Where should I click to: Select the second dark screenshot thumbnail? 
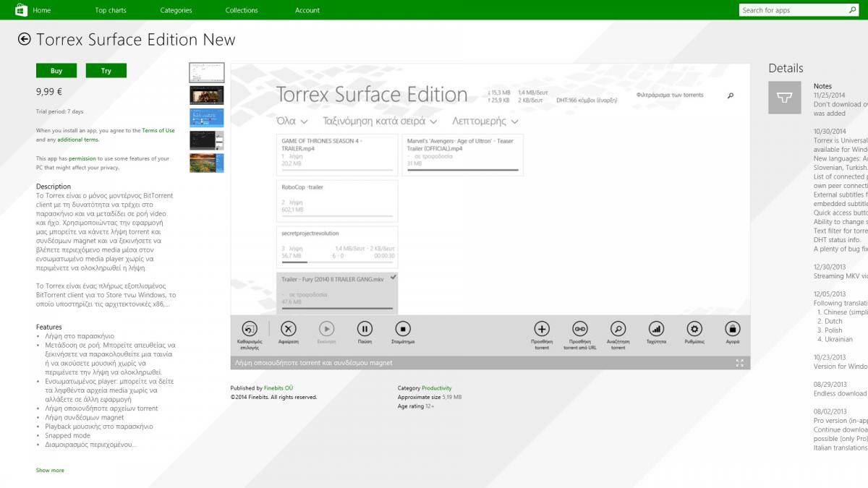(x=207, y=95)
